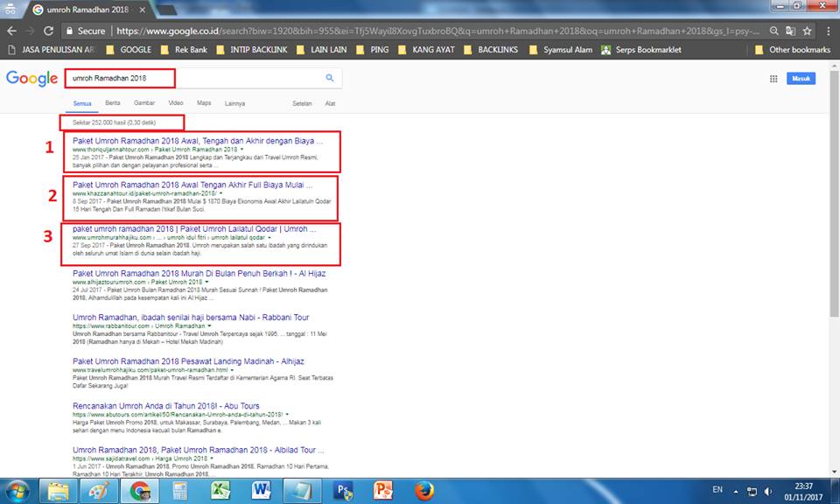The height and width of the screenshot is (504, 840).
Task: Open the Lainnya menu
Action: (234, 103)
